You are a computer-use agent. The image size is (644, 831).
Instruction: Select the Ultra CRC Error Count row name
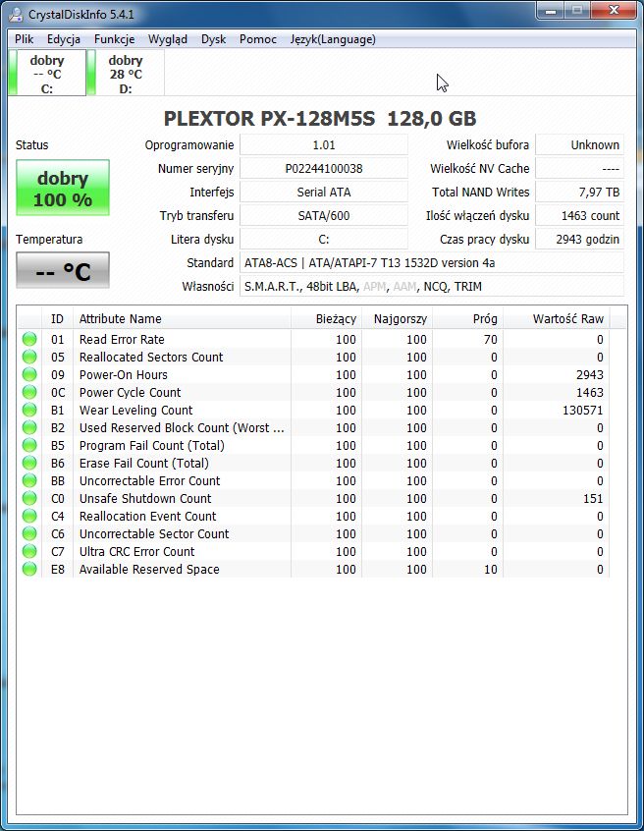point(136,551)
